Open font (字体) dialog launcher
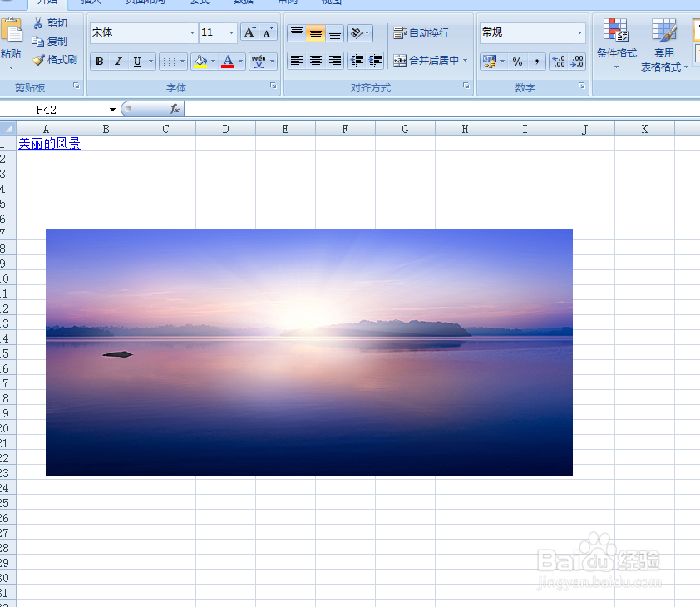 [x=274, y=86]
